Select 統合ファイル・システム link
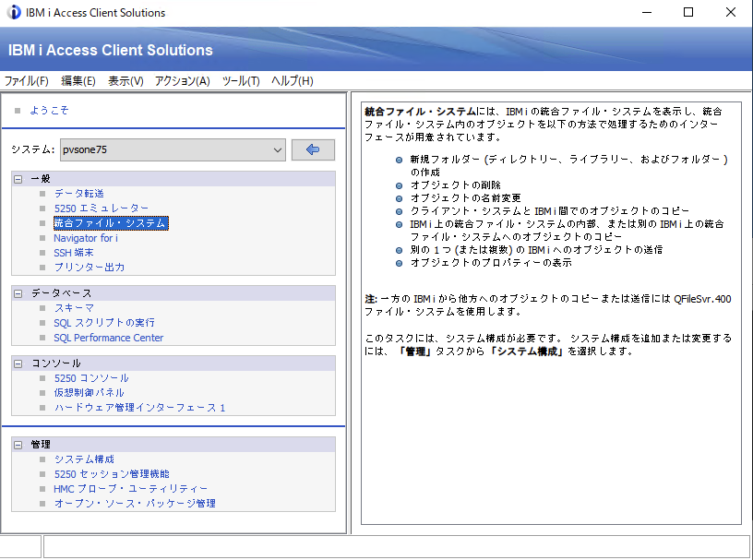 tap(111, 223)
